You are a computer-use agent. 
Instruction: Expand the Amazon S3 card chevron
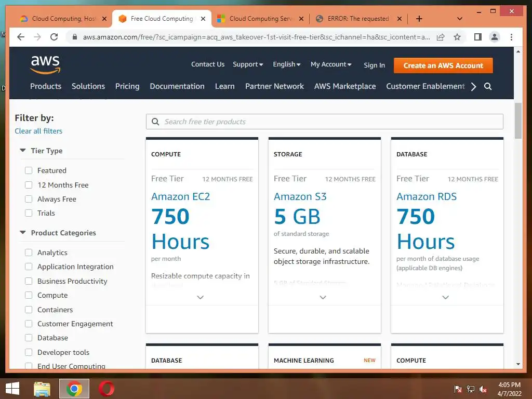tap(323, 297)
